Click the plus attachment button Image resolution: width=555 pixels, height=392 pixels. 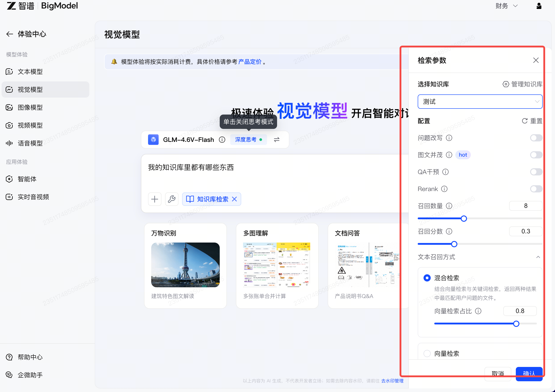(155, 199)
